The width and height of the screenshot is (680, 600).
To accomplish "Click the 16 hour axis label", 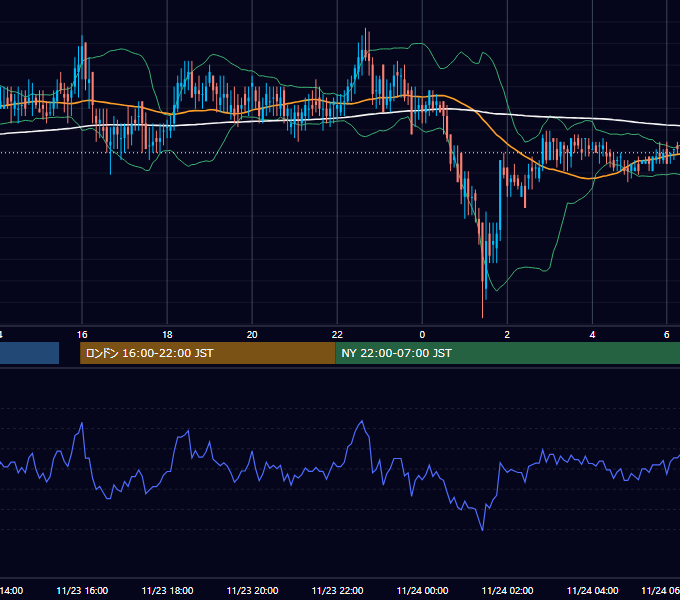I will pos(82,335).
